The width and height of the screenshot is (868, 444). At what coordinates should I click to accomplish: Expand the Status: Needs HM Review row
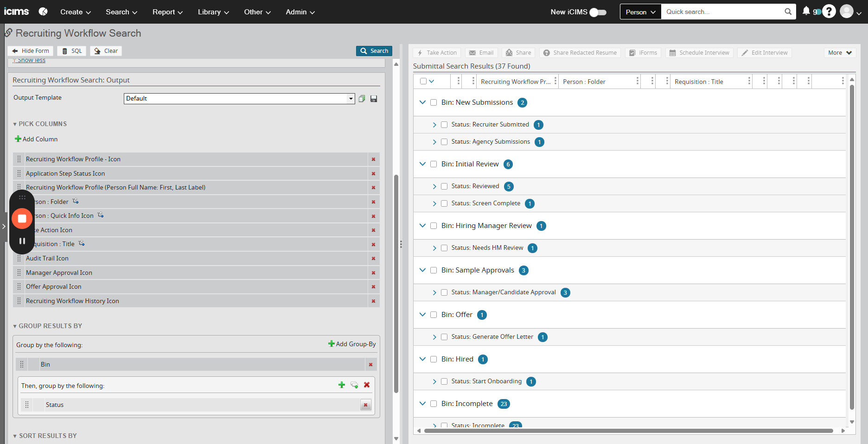tap(434, 248)
